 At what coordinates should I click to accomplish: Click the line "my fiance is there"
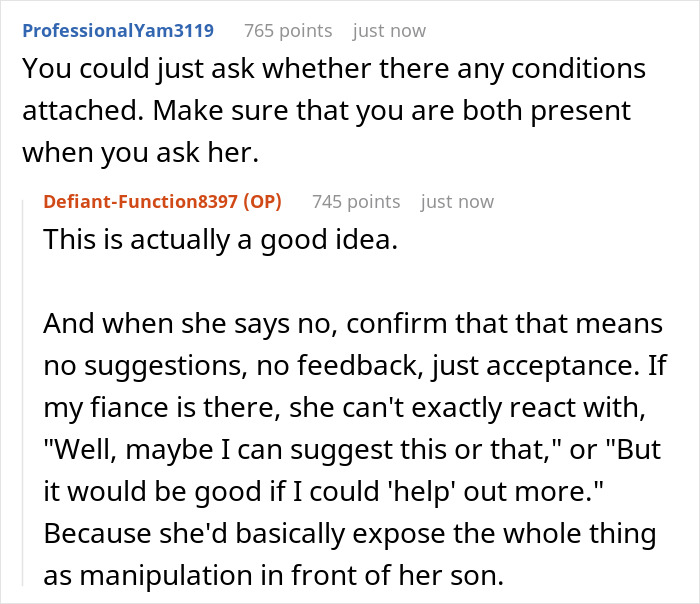[x=350, y=410]
